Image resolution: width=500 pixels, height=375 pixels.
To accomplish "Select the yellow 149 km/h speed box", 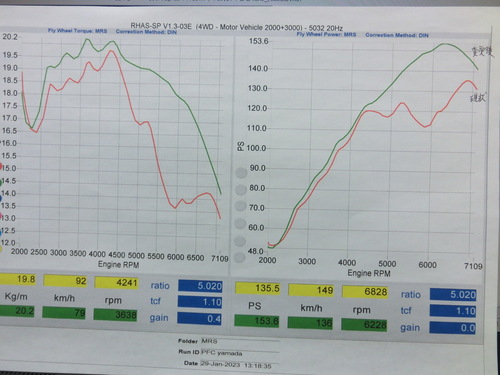I will [x=311, y=290].
